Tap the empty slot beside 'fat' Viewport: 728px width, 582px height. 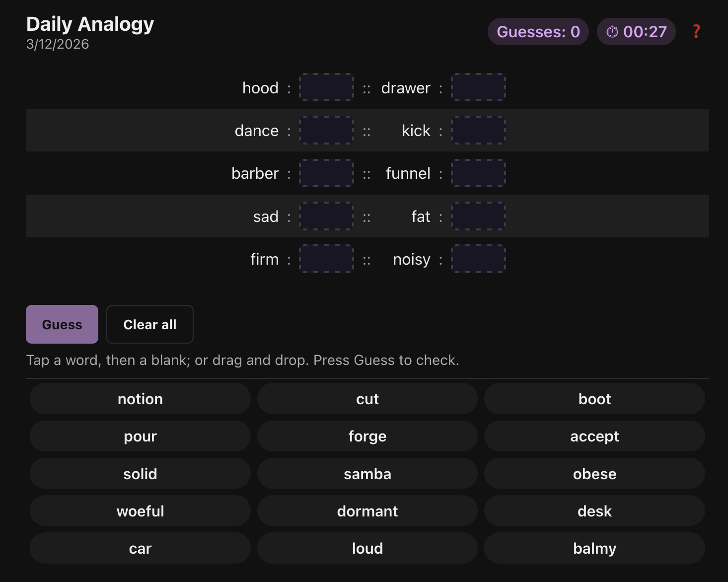[x=478, y=216]
